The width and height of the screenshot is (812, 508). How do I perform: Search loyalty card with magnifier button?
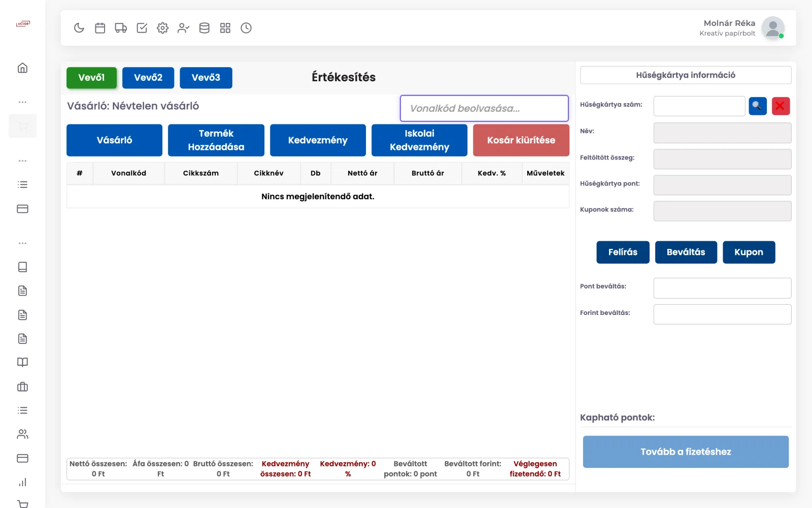757,106
